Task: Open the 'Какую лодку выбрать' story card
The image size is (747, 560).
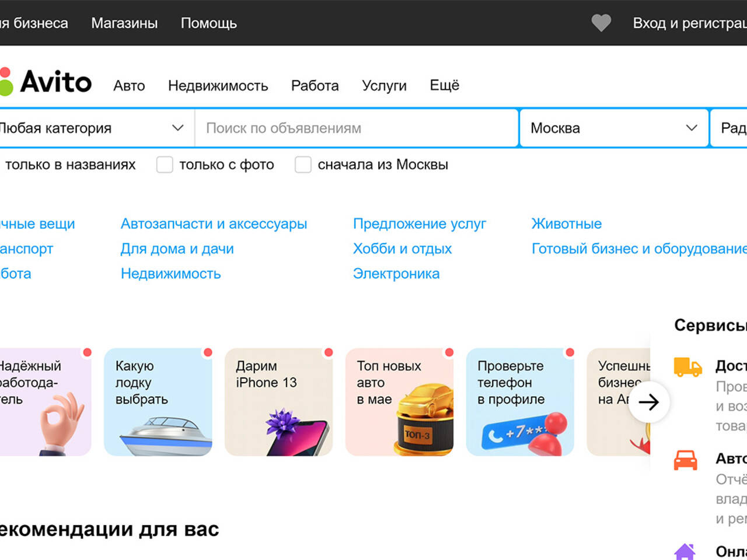Action: pos(158,402)
